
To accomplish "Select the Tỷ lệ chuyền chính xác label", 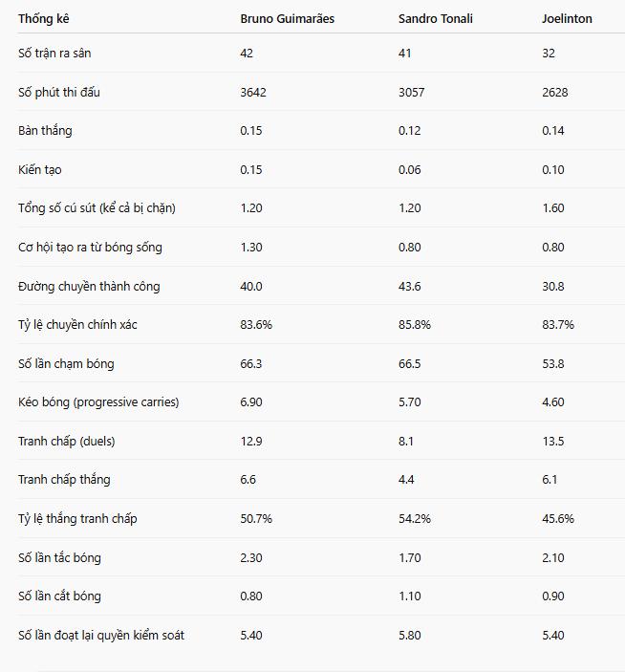I will (x=77, y=325).
